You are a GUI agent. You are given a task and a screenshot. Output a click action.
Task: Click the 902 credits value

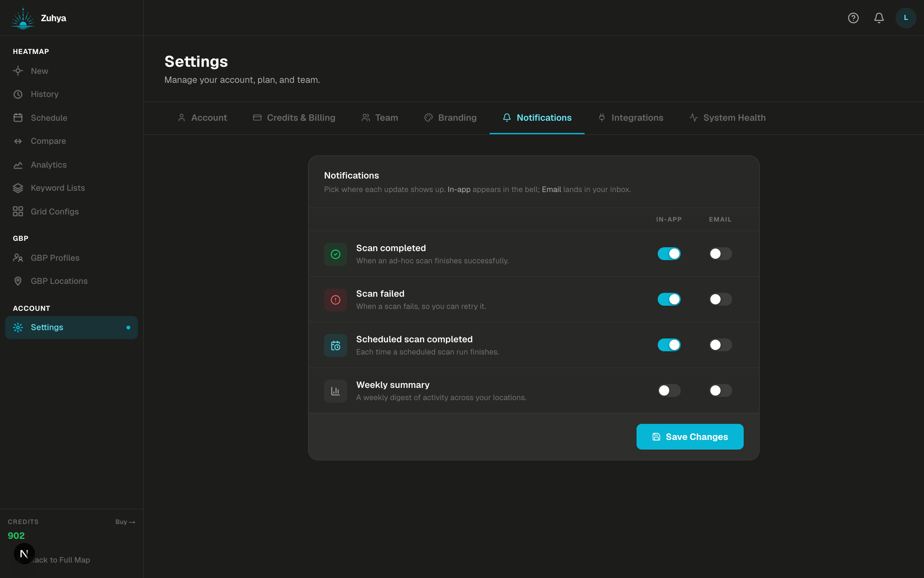click(x=16, y=536)
